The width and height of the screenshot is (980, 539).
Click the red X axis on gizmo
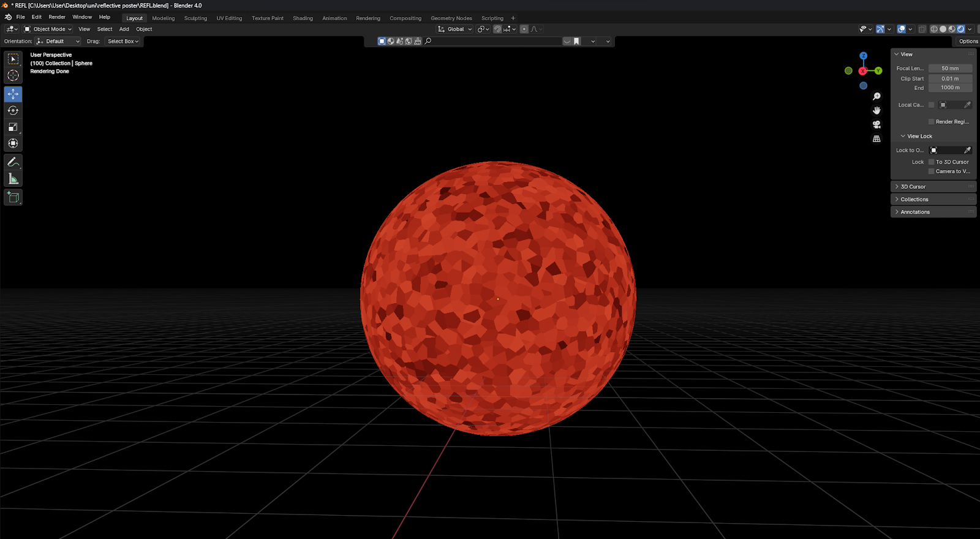(x=862, y=71)
